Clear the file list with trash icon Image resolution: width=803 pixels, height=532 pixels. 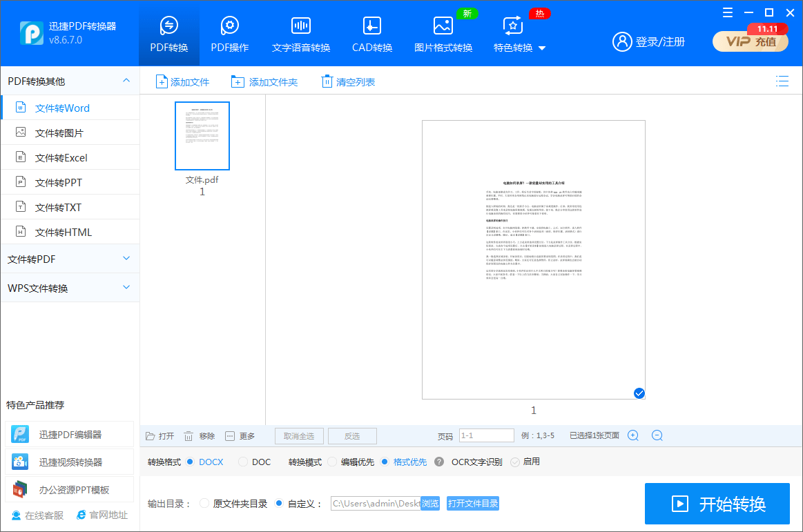pyautogui.click(x=327, y=82)
